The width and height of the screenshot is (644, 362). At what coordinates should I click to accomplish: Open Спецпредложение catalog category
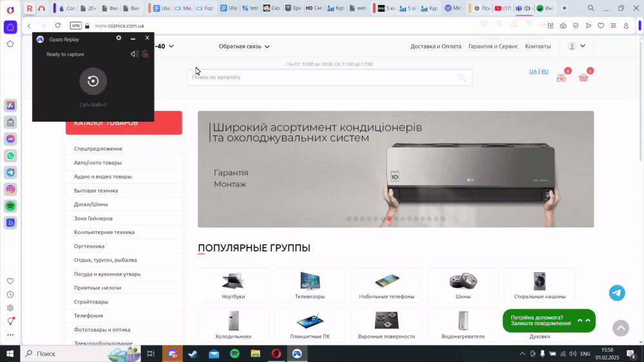coord(98,149)
